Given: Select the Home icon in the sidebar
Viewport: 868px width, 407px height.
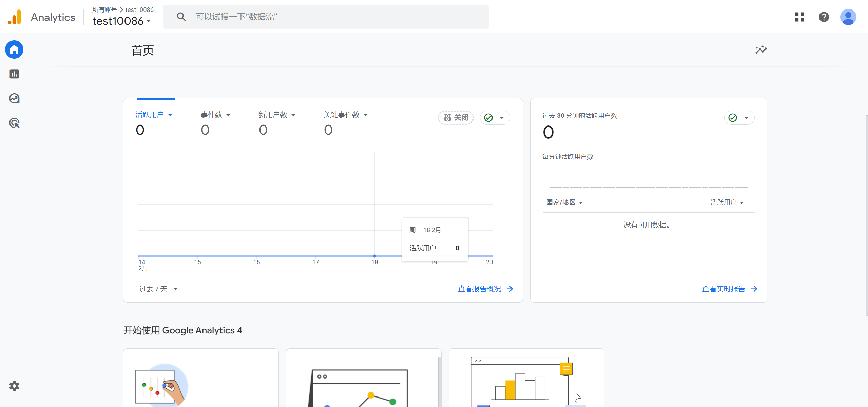Looking at the screenshot, I should (x=14, y=50).
